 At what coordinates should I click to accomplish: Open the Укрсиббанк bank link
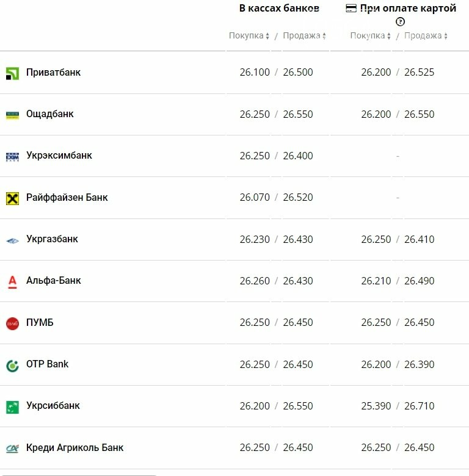click(x=53, y=406)
